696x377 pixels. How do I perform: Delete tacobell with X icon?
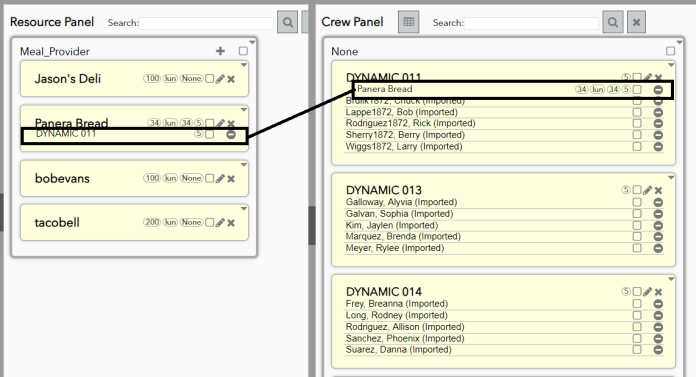[231, 222]
